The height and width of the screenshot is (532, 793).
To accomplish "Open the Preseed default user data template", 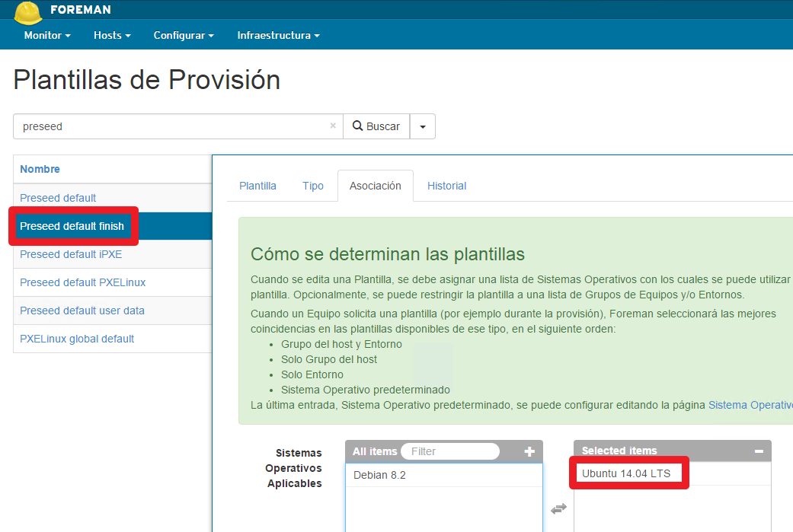I will pos(82,311).
